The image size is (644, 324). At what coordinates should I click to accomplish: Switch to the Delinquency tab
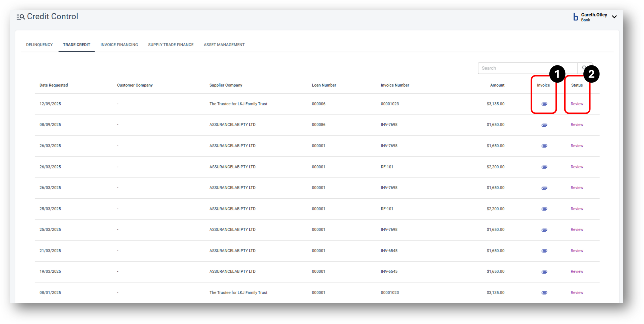(39, 45)
